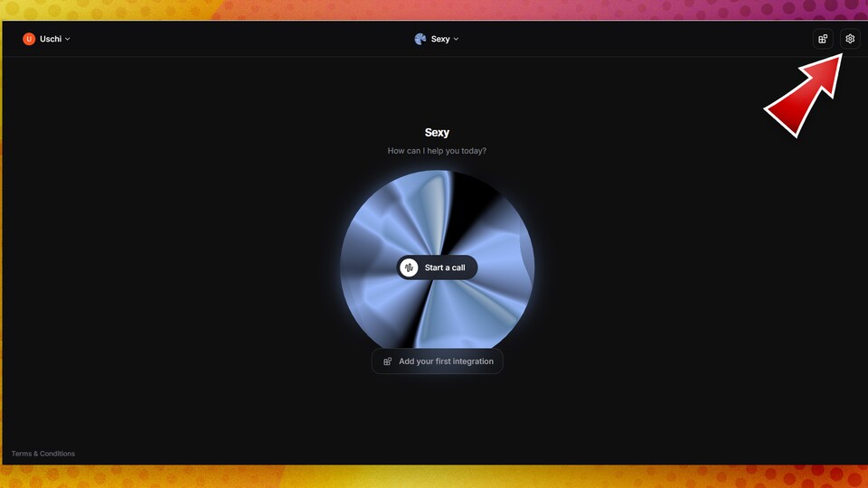Image resolution: width=868 pixels, height=488 pixels.
Task: Open the Uschi workspace menu by name
Action: point(51,39)
